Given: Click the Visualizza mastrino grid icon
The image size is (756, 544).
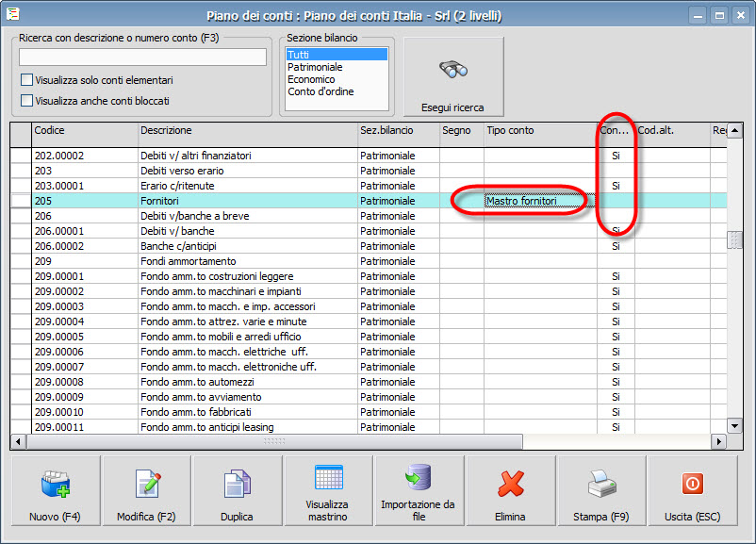Looking at the screenshot, I should tap(328, 477).
